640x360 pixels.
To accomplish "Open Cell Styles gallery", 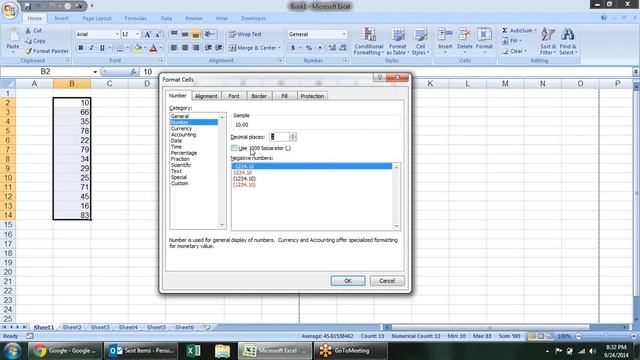I will click(420, 41).
